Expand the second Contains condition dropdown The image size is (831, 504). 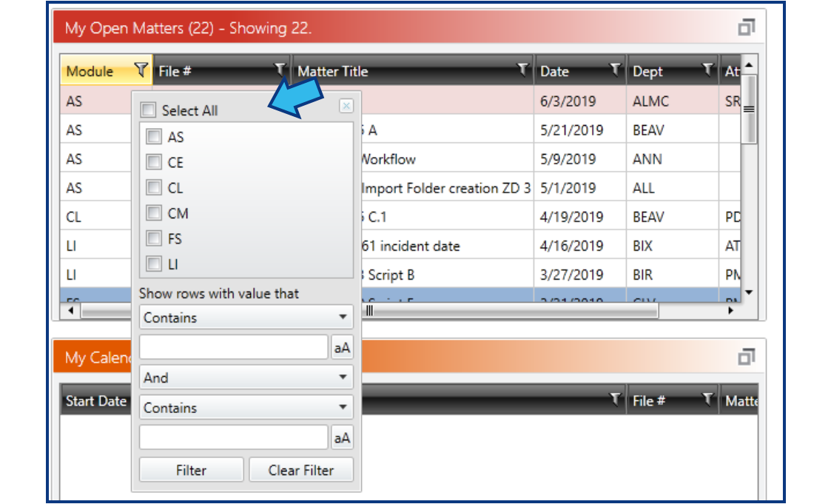246,408
